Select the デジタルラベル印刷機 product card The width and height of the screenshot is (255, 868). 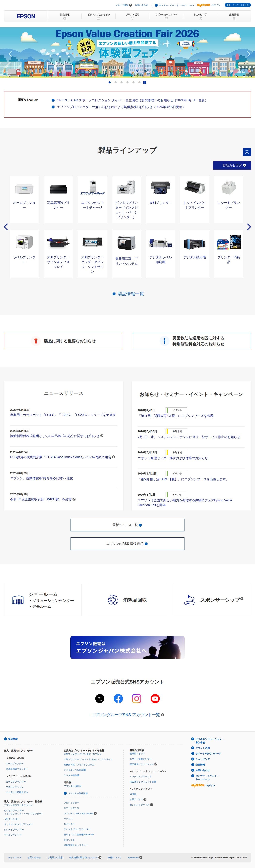tap(161, 254)
